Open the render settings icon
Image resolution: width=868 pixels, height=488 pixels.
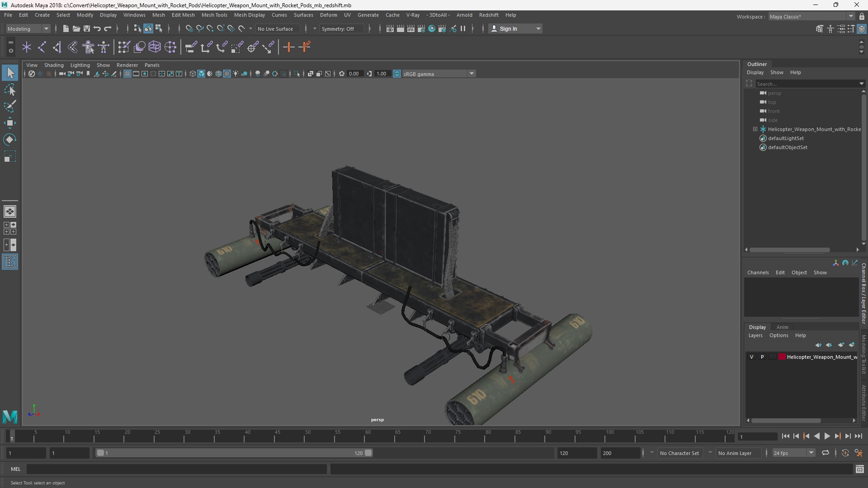[x=421, y=28]
